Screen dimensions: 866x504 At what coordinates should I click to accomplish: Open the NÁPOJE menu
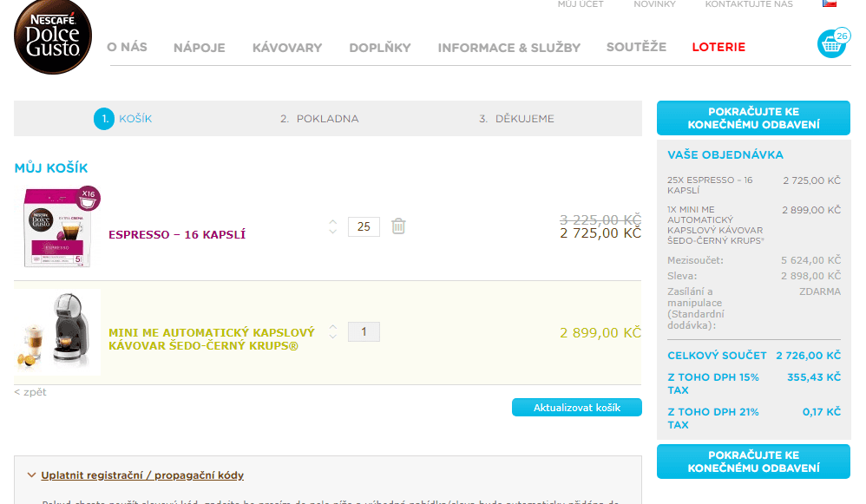[x=200, y=48]
